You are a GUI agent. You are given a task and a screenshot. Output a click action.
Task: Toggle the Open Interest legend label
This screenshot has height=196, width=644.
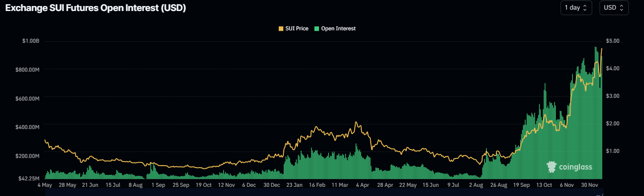click(338, 28)
